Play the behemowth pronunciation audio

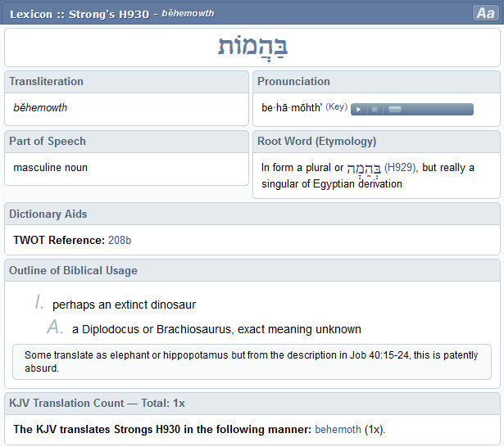(x=358, y=109)
